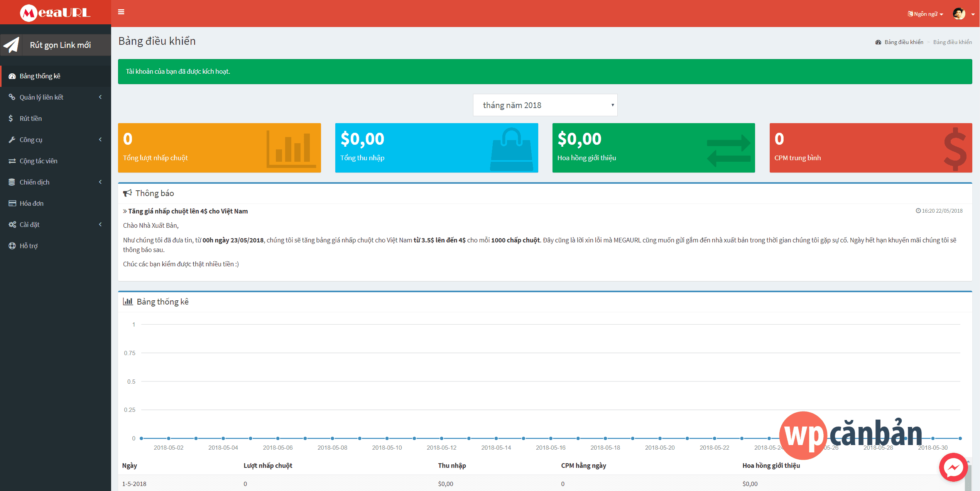Open Hóa đơn menu item
The height and width of the screenshot is (491, 980).
point(56,203)
